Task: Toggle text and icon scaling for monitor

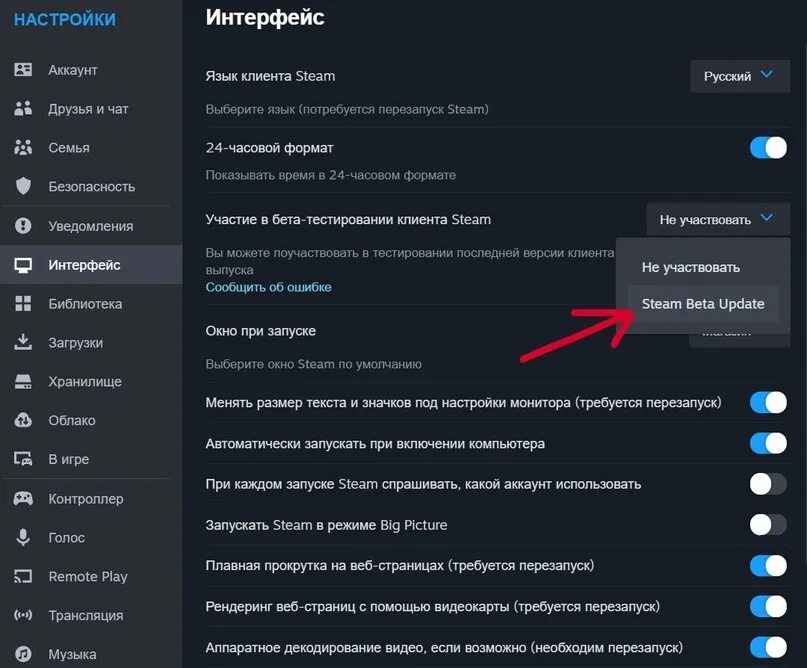Action: tap(768, 402)
